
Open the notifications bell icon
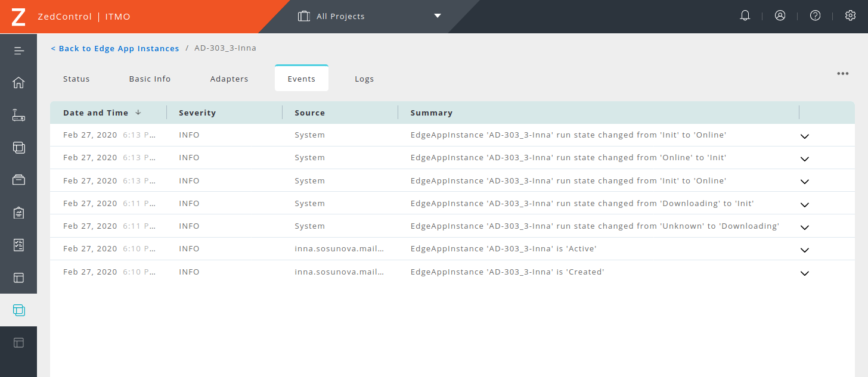[745, 16]
